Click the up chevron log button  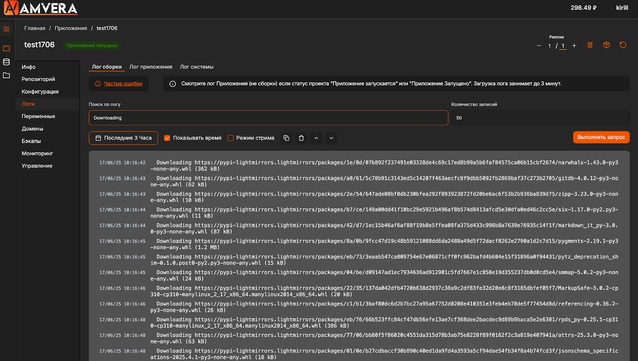tap(316, 138)
